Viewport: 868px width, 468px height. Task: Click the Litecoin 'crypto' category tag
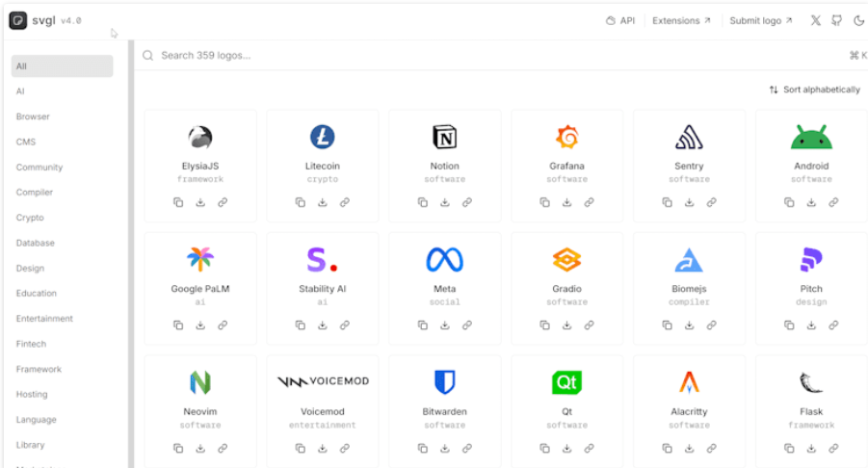coord(323,179)
